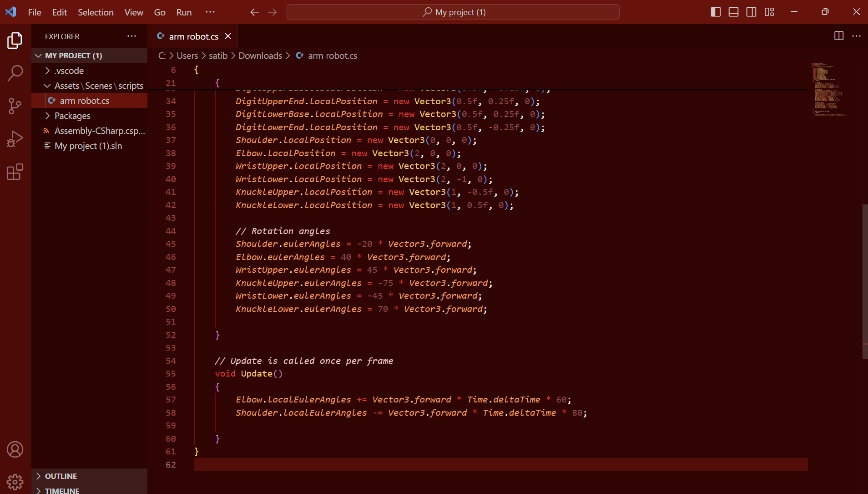Screen dimensions: 868x494
Task: Open the Accounts menu icon
Action: click(x=15, y=449)
